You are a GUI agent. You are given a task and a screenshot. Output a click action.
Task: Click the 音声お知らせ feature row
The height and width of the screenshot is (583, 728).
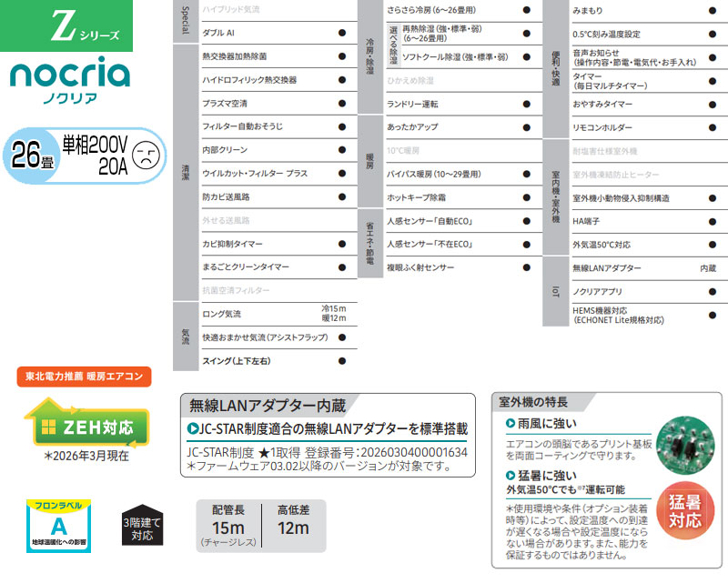[x=649, y=57]
